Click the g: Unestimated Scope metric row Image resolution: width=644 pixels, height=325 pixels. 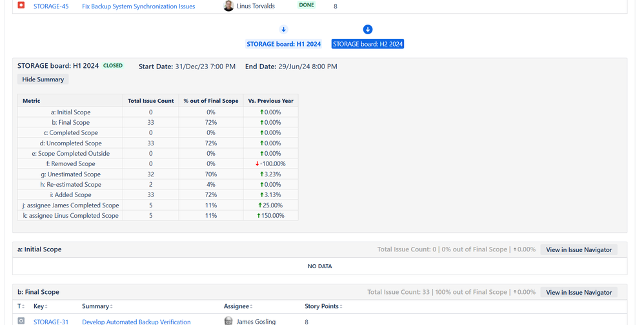pos(157,174)
